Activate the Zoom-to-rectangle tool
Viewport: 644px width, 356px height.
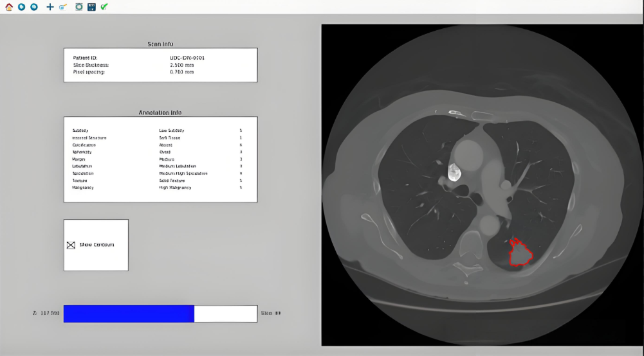pos(63,6)
